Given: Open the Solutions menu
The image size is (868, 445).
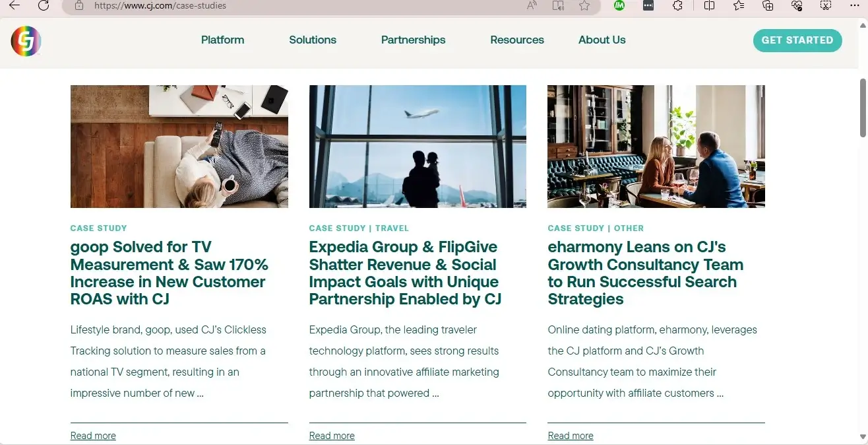Looking at the screenshot, I should pos(313,40).
